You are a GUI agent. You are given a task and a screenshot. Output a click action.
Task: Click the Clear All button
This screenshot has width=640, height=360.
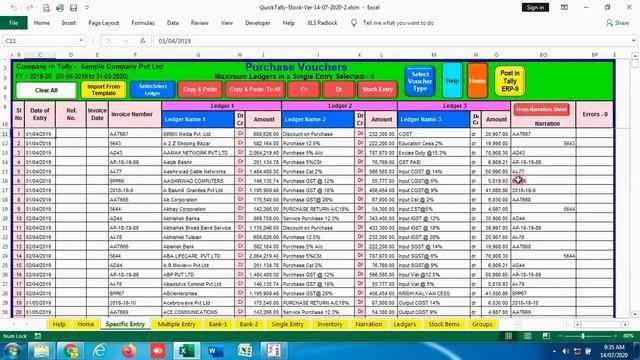coord(46,90)
